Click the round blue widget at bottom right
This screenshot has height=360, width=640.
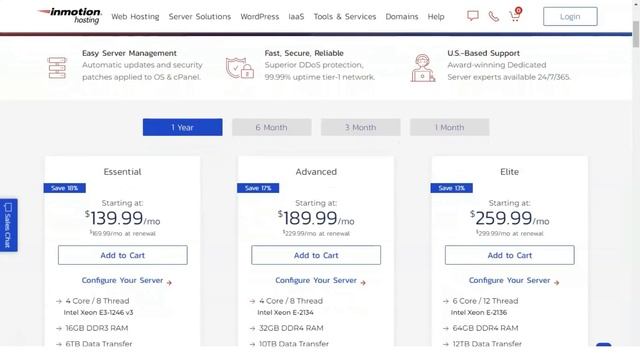coord(604,345)
